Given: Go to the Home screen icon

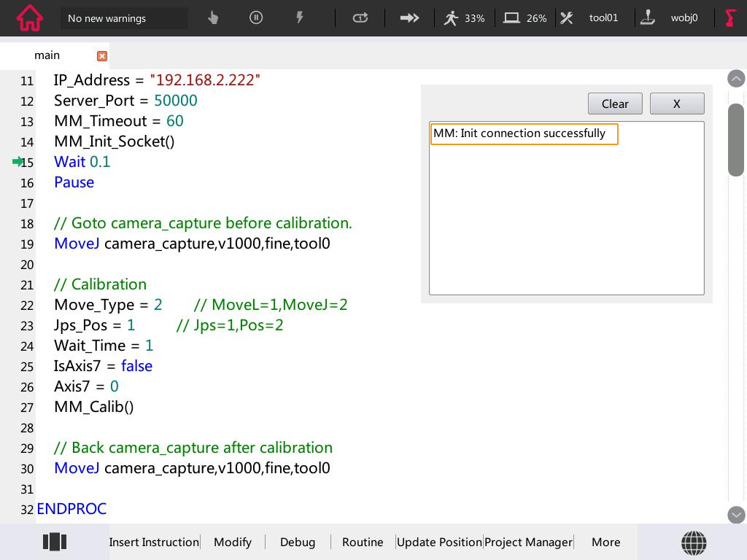Looking at the screenshot, I should (29, 18).
